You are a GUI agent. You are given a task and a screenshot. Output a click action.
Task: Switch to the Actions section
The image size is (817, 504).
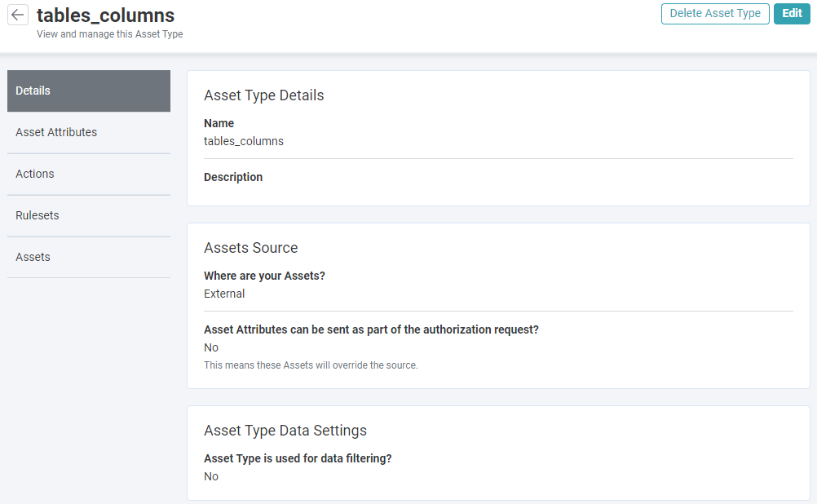coord(35,174)
